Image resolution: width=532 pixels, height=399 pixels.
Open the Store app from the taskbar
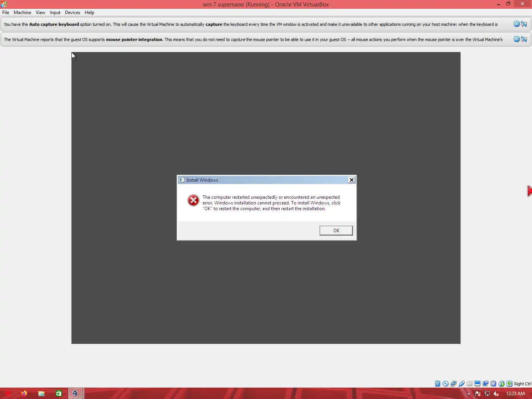[x=59, y=393]
